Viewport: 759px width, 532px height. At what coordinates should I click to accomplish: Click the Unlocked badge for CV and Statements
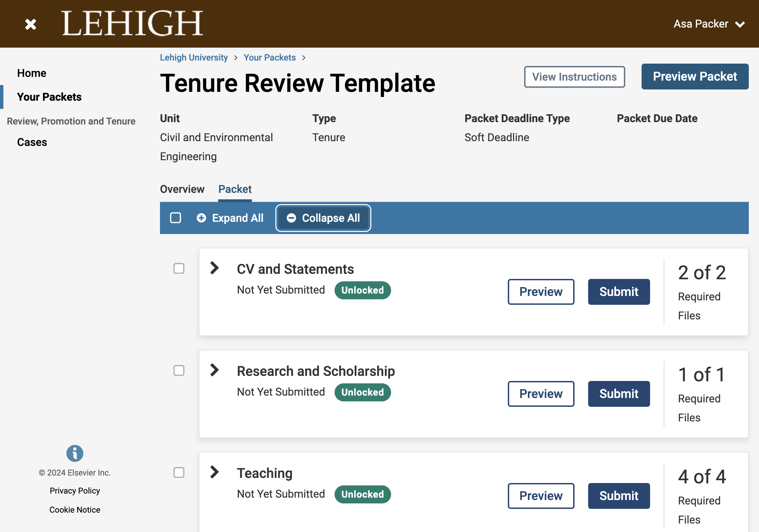362,290
